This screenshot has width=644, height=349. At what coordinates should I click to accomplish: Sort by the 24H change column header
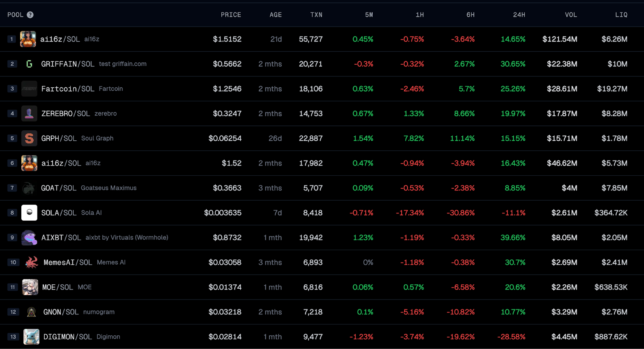[x=519, y=15]
